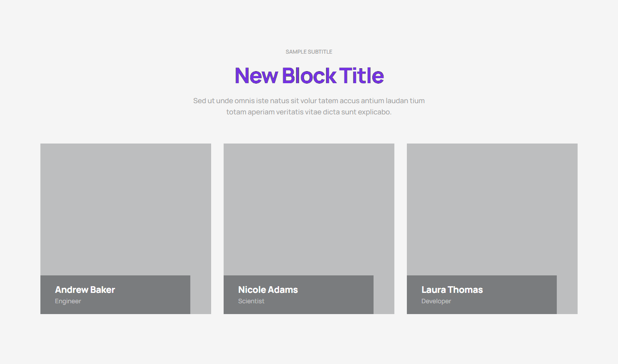Click the description line starting "totam aperiam"

click(309, 112)
